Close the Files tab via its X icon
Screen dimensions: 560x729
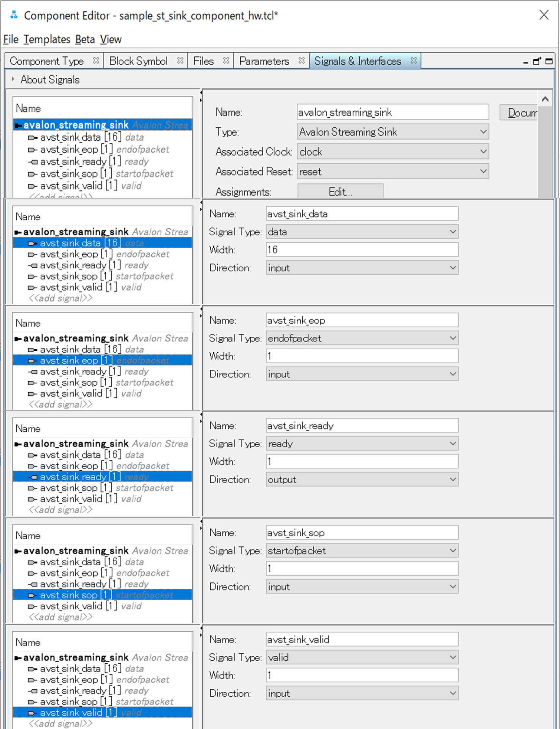pyautogui.click(x=226, y=61)
